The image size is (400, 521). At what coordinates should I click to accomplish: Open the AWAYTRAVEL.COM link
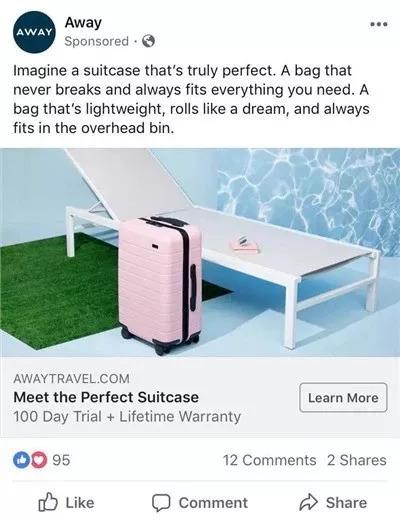click(x=71, y=379)
